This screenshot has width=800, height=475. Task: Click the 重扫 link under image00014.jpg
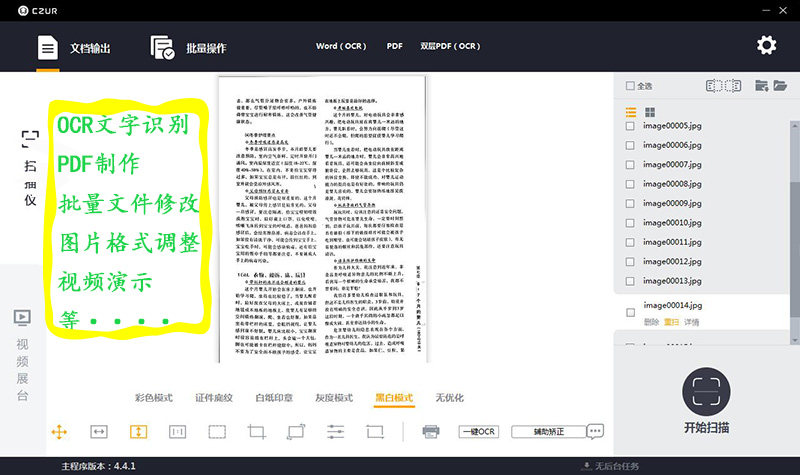click(671, 322)
